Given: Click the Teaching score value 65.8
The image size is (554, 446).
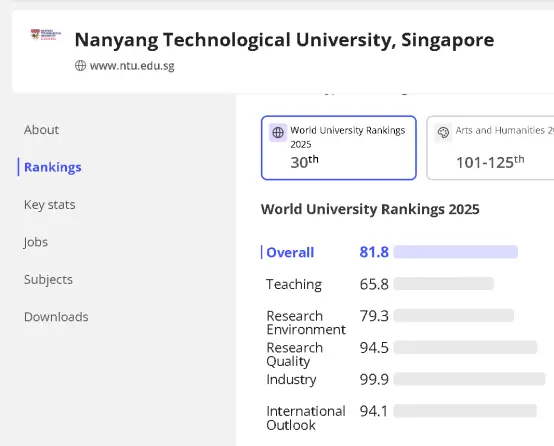Looking at the screenshot, I should [x=374, y=284].
